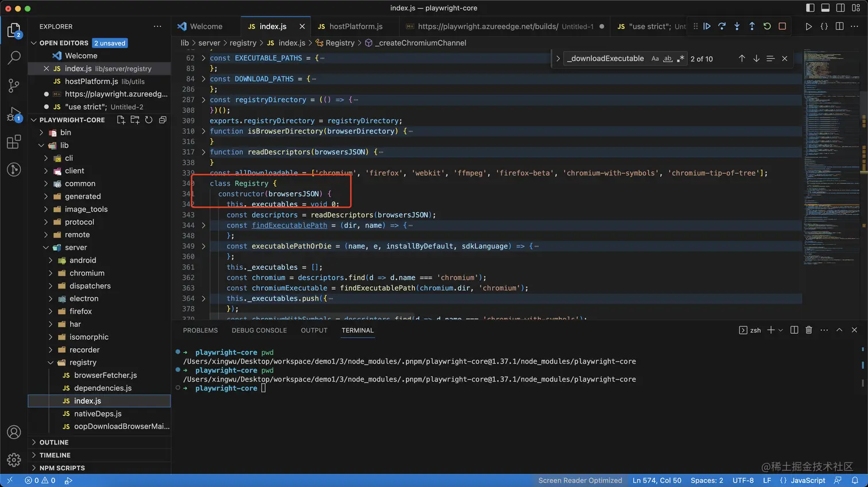Create new folder in PLAYWRIGHT-CORE explorer

[x=135, y=120]
